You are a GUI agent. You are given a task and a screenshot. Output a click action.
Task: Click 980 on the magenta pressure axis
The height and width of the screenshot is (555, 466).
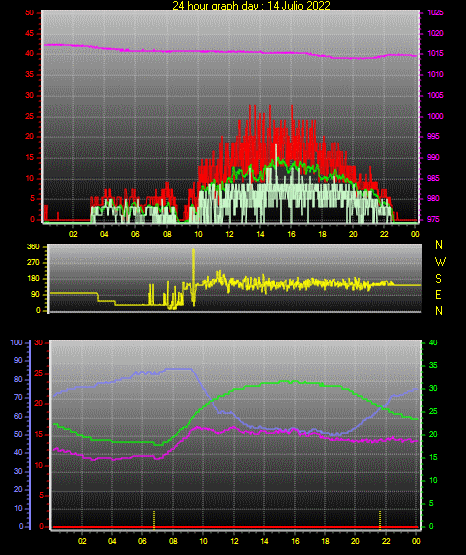433,198
